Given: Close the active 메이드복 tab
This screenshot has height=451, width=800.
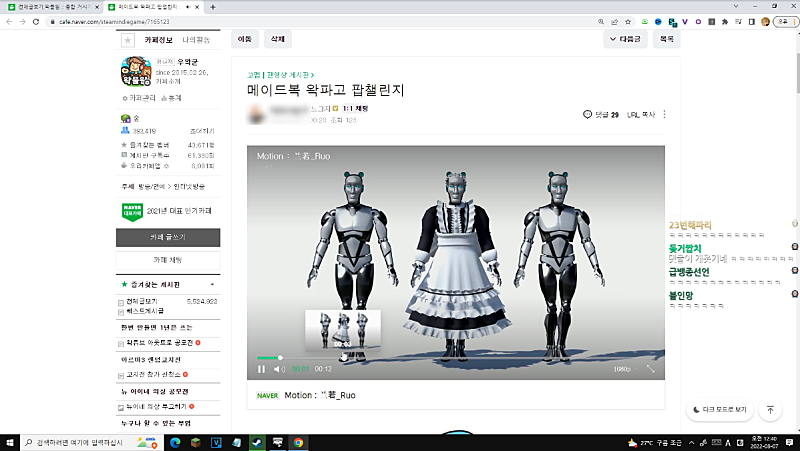Looking at the screenshot, I should tap(197, 7).
